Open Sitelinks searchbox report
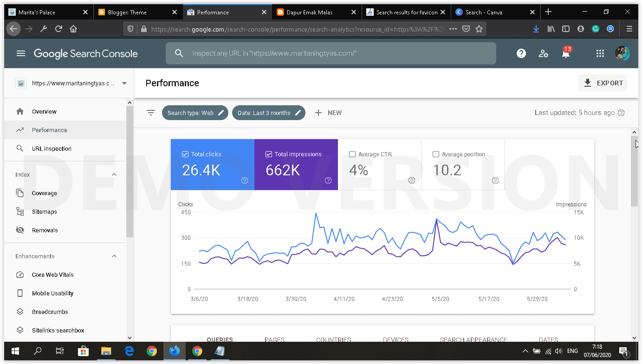Viewport: 642px width, 364px height. coord(65,330)
